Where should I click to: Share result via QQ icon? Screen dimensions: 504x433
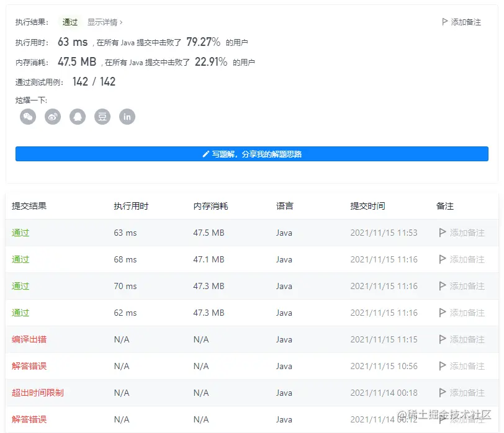coord(78,117)
